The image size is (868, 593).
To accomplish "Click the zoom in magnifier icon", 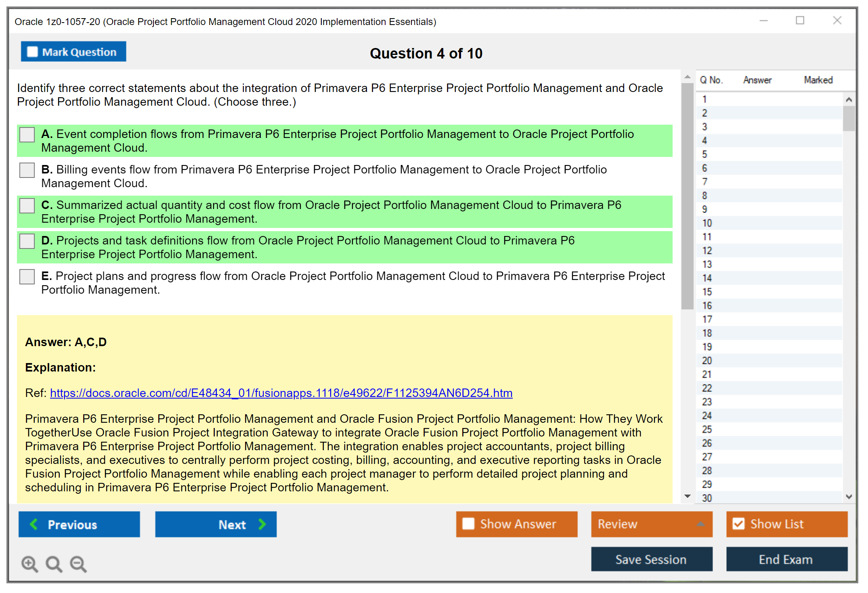I will point(29,564).
